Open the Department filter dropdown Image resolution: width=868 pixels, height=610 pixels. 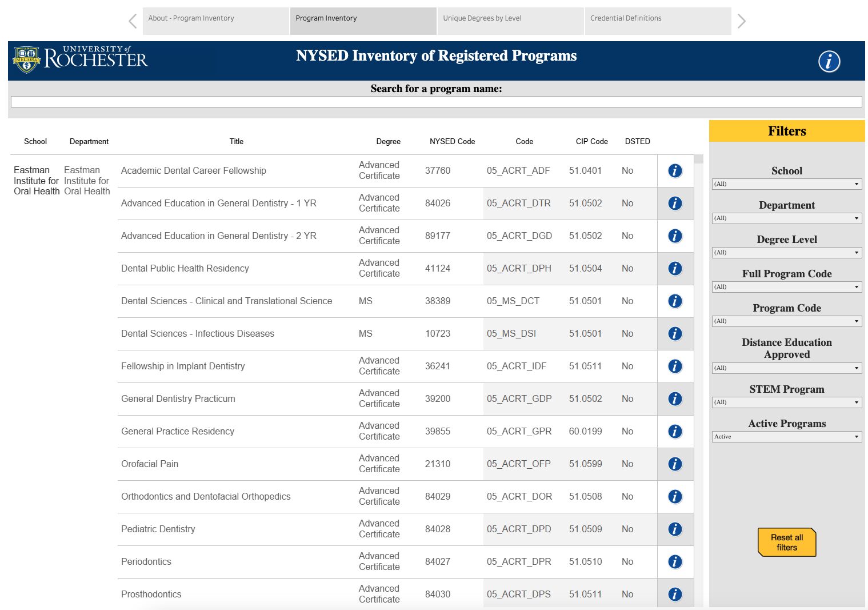(x=787, y=218)
